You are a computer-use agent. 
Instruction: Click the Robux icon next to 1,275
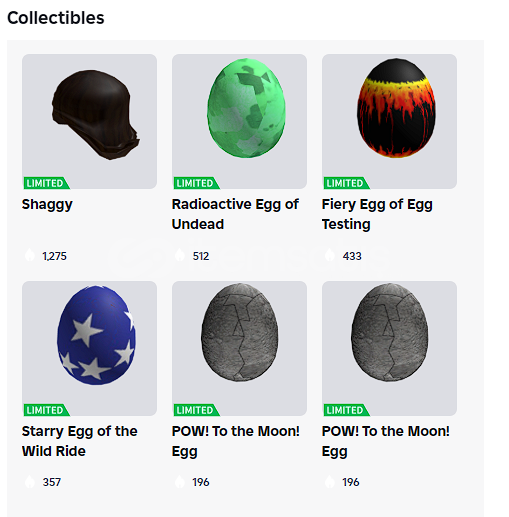tap(30, 255)
